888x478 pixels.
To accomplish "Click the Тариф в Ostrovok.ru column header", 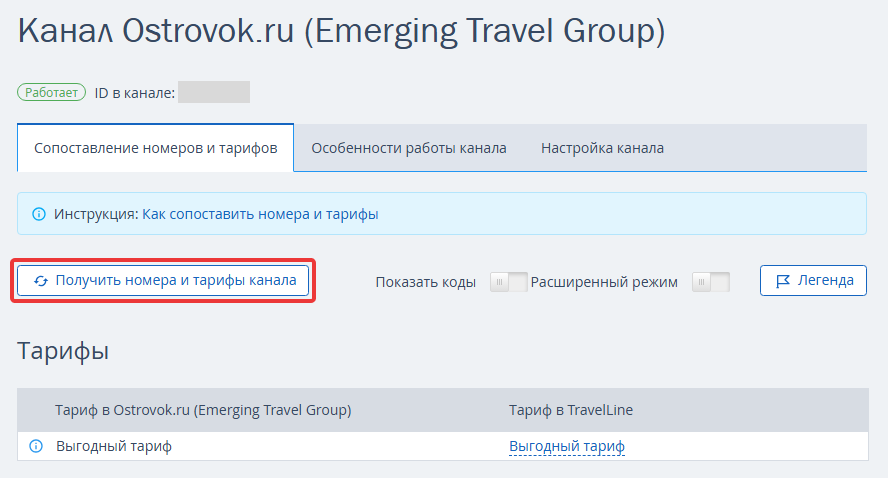I will coord(203,410).
